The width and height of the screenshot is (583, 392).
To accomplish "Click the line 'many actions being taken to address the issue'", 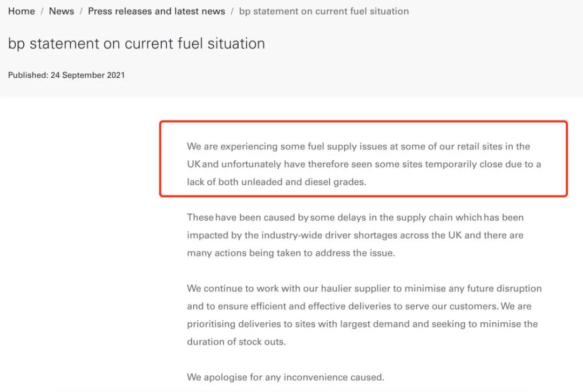I will 291,253.
